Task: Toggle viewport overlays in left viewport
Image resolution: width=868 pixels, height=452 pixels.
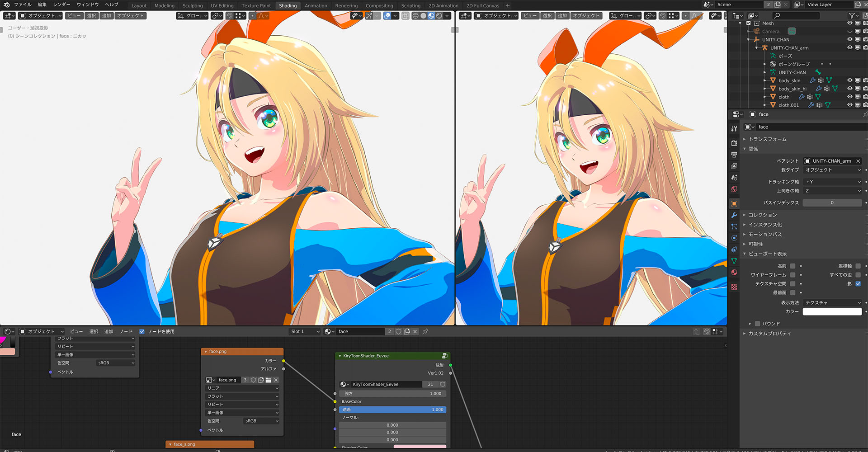Action: (387, 16)
